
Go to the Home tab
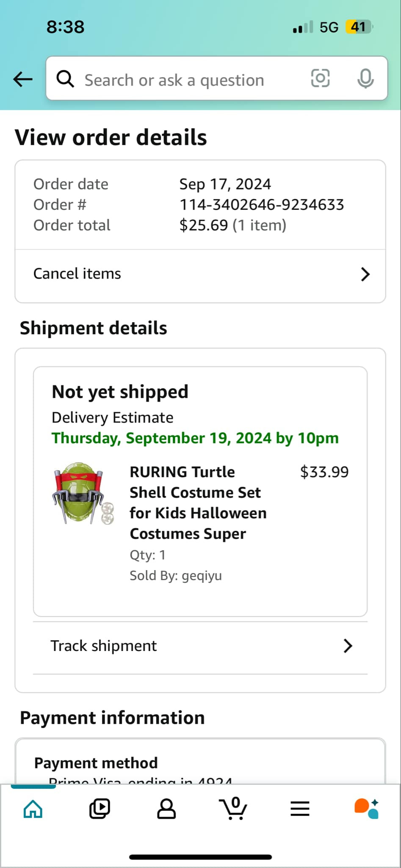click(33, 809)
